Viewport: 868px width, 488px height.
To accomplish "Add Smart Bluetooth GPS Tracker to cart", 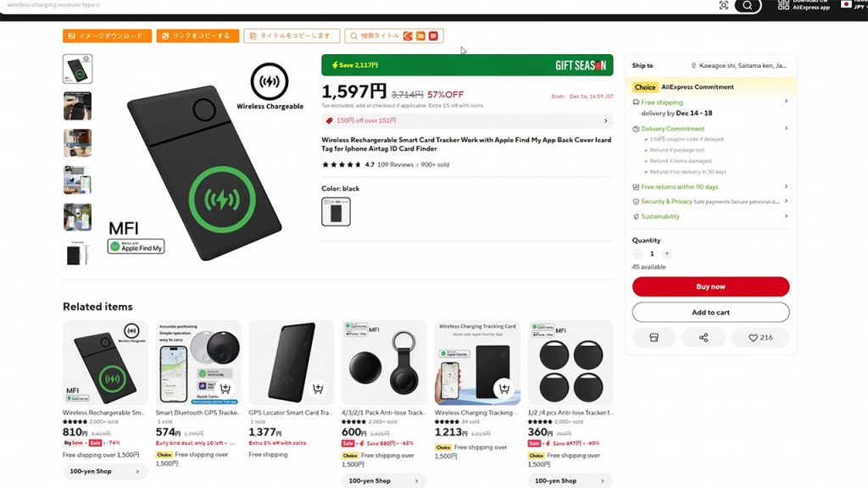I will point(225,388).
